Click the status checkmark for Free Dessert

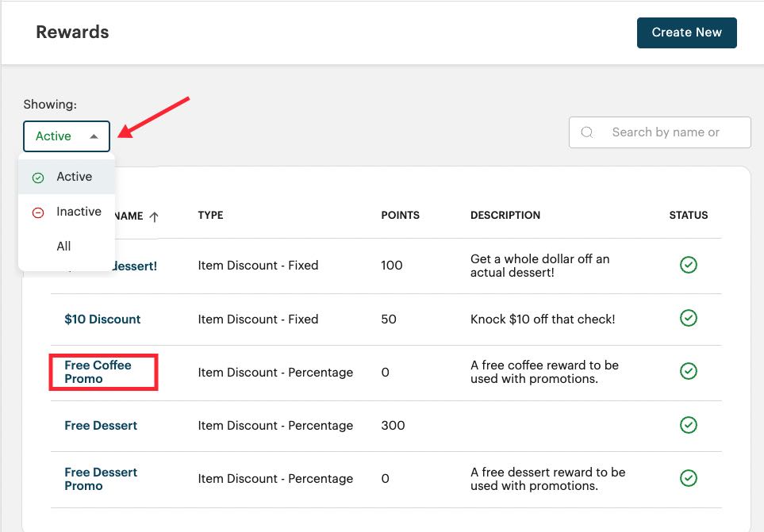pyautogui.click(x=688, y=426)
